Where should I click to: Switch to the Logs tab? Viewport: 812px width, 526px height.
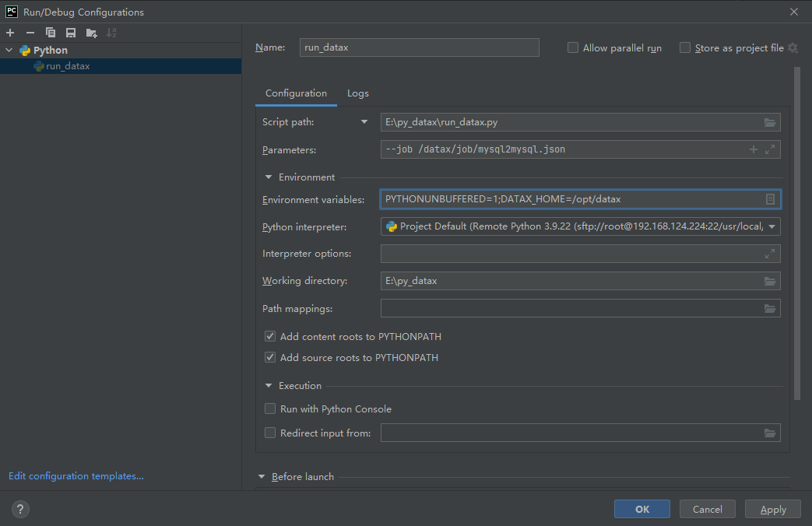pyautogui.click(x=358, y=93)
